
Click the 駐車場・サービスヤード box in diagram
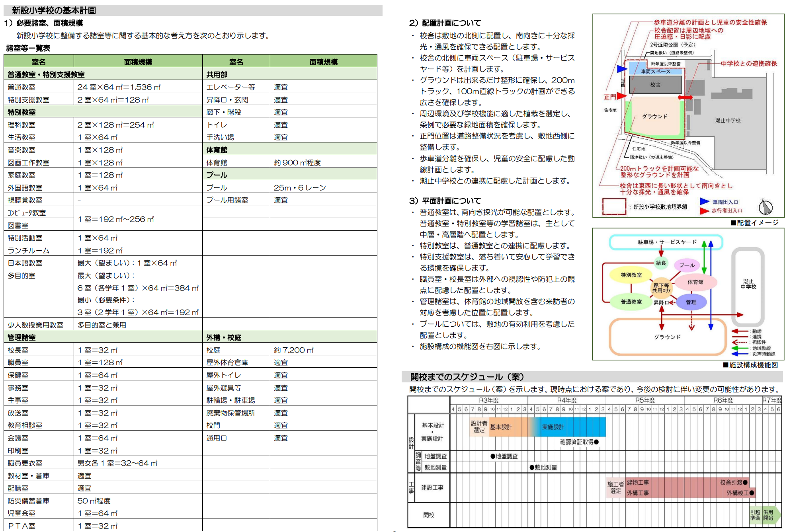(666, 242)
